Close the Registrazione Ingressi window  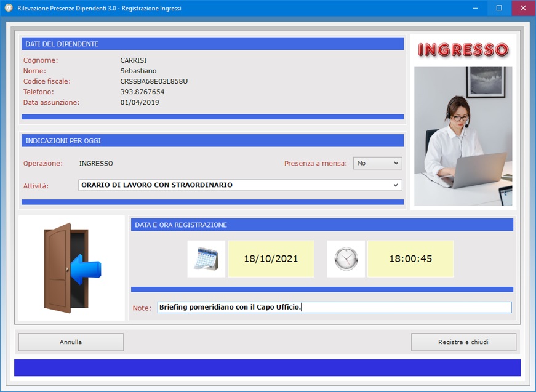(523, 9)
